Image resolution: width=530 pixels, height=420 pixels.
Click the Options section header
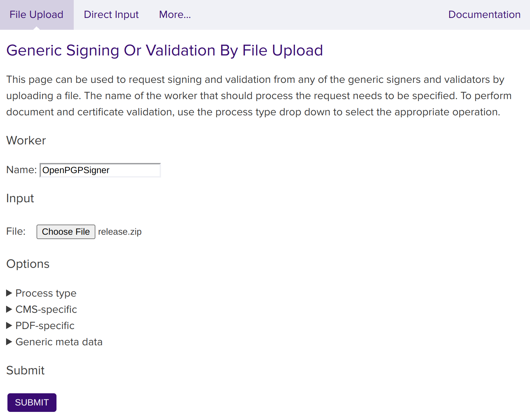click(x=28, y=264)
